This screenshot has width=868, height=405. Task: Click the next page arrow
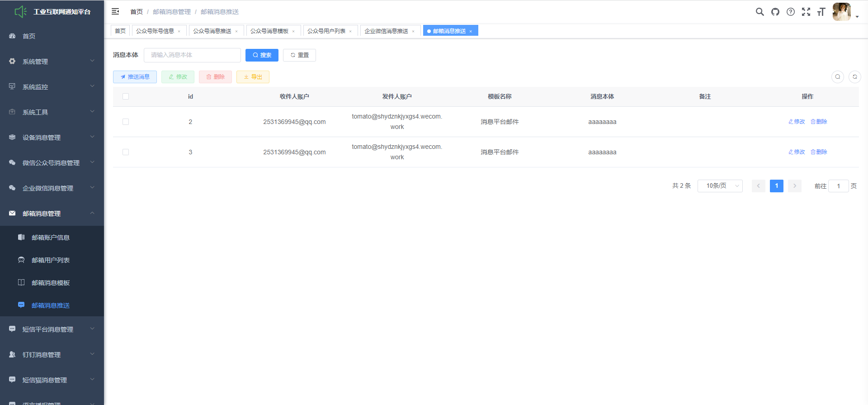(x=795, y=186)
